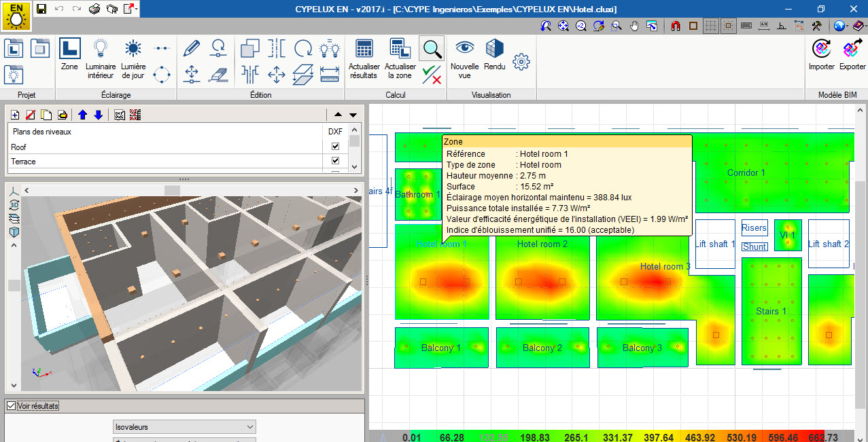Open the export dropdown arrow in quick access bar

(137, 9)
